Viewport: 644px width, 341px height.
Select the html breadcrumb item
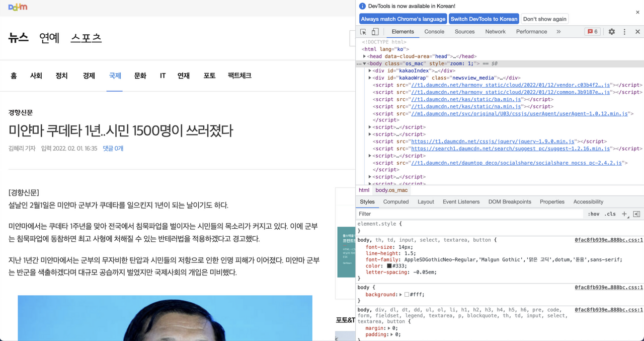pos(364,190)
